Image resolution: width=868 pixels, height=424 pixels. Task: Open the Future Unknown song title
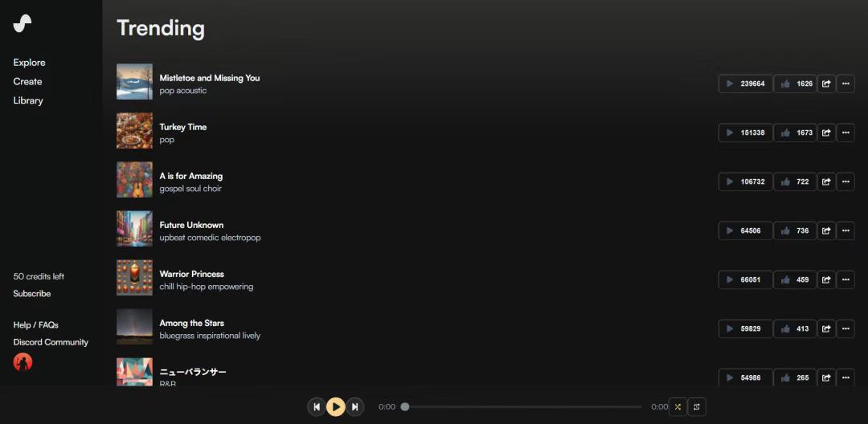pos(191,225)
